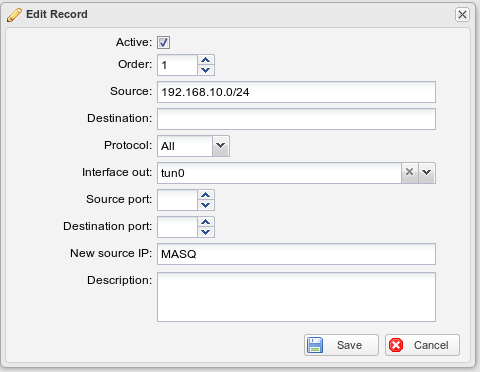480x372 pixels.
Task: Click the Order number field
Action: [x=177, y=65]
